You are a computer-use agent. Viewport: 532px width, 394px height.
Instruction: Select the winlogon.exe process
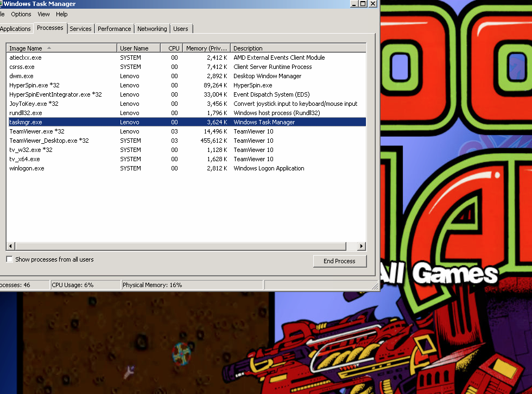187,168
